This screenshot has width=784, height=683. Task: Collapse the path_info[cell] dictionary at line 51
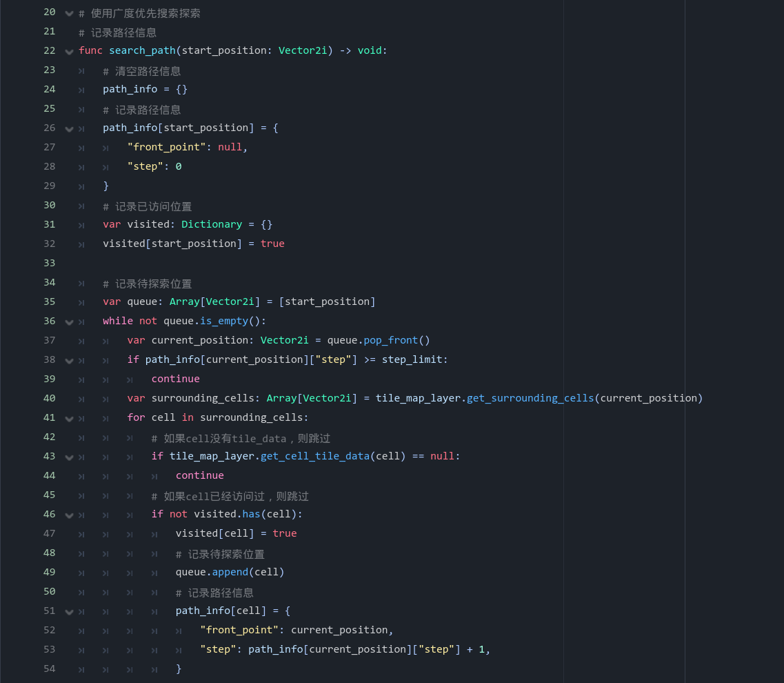[x=69, y=612]
